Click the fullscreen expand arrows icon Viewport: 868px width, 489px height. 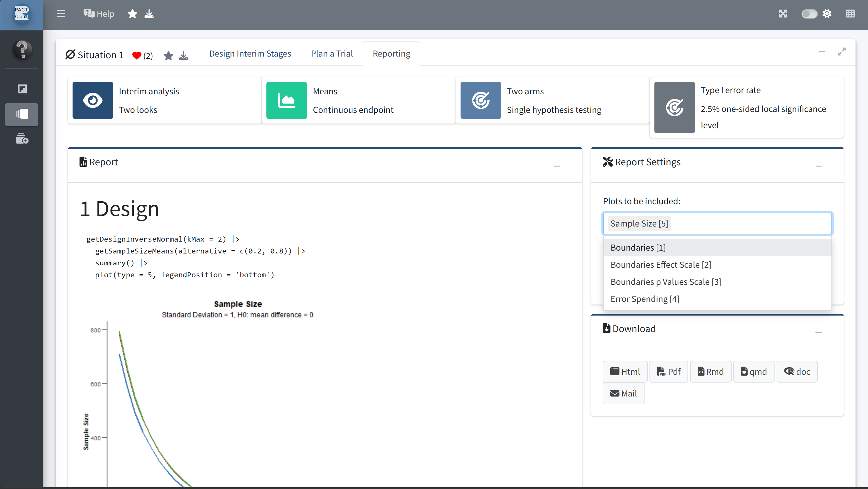click(x=783, y=14)
